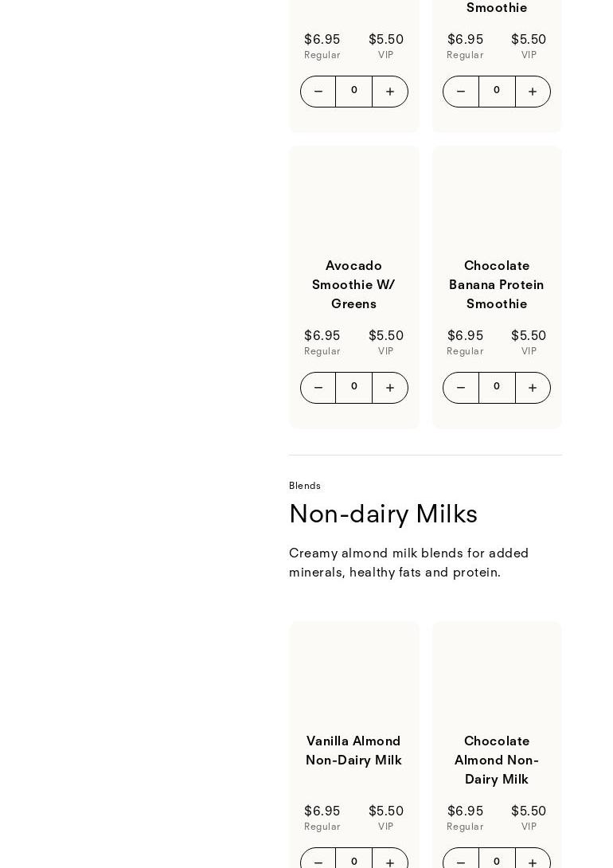Decrease Avocado Smoothie W/ Greens quantity
Screen dimensions: 613x868
pyautogui.click(x=318, y=388)
